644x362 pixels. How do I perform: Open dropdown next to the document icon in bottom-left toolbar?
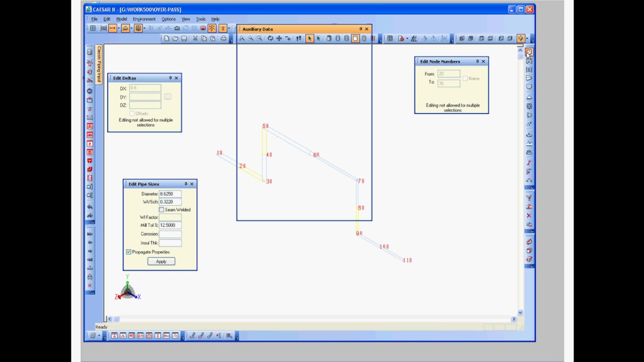tap(99, 336)
